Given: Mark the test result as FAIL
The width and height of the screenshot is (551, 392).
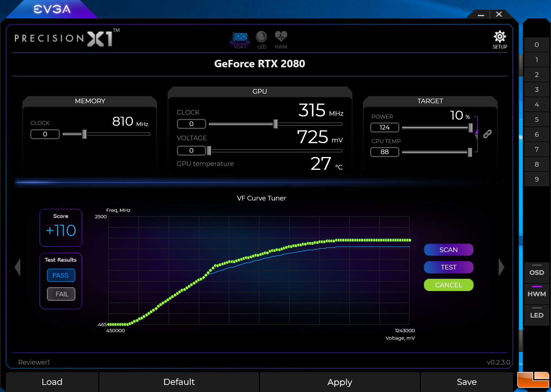Looking at the screenshot, I should 61,294.
